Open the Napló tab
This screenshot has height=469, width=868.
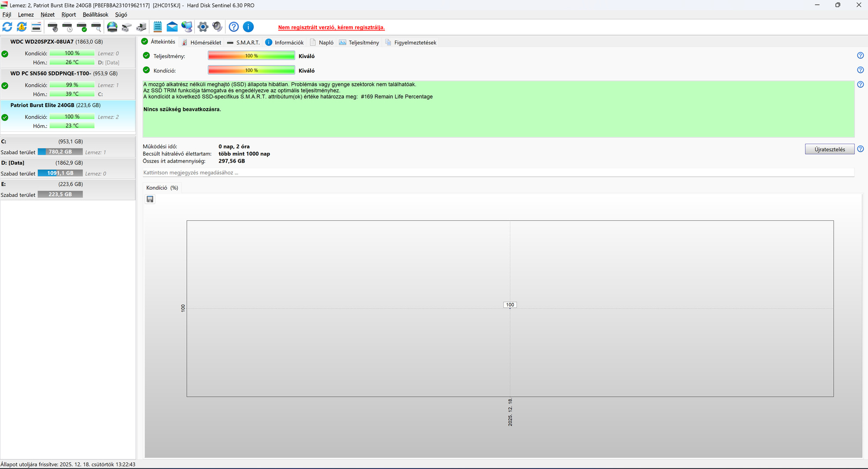pos(322,42)
